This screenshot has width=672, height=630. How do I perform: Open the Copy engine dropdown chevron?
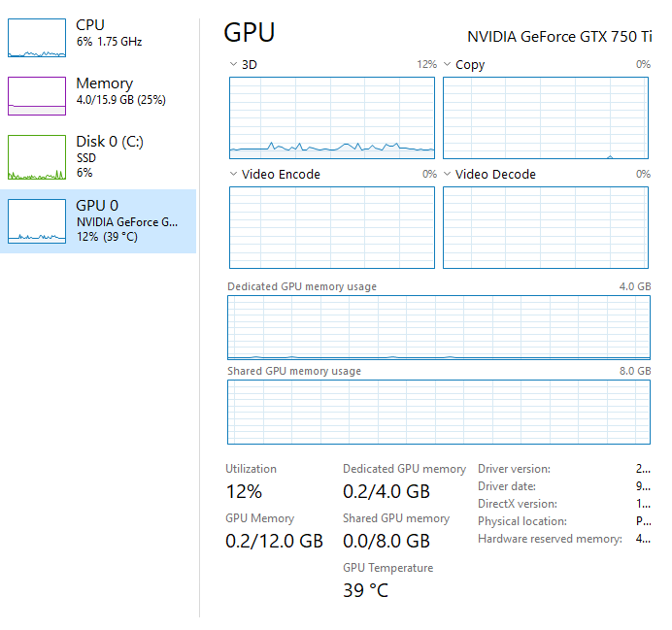[x=447, y=64]
